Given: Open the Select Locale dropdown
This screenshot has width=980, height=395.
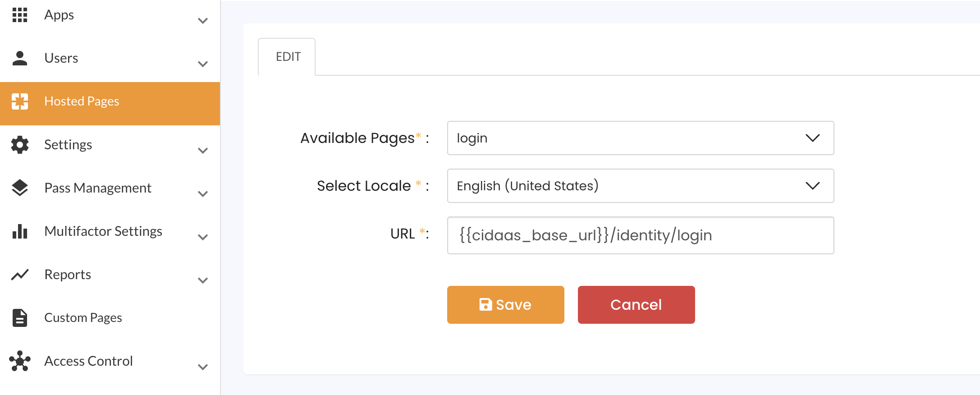Looking at the screenshot, I should pos(640,186).
